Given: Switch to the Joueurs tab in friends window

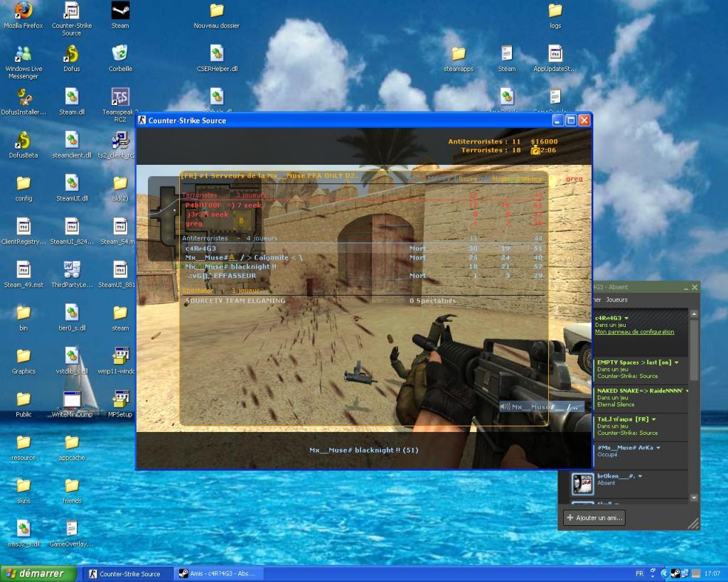Looking at the screenshot, I should (616, 300).
